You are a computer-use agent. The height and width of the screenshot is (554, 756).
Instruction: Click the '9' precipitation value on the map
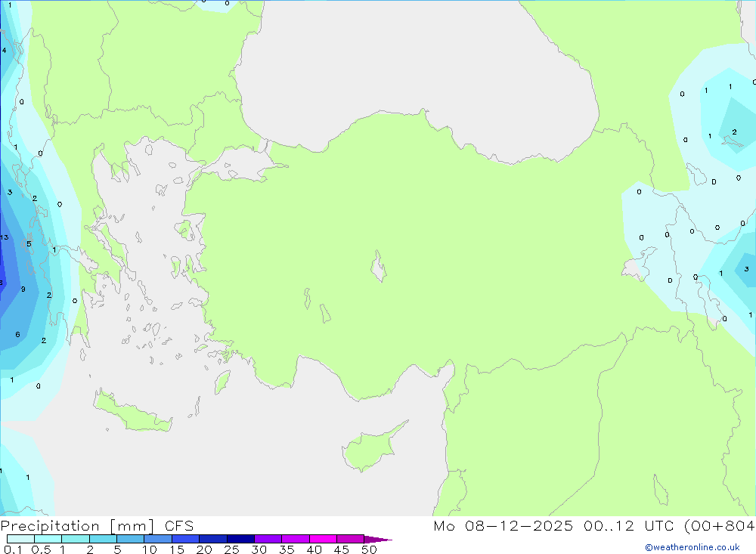(x=23, y=289)
